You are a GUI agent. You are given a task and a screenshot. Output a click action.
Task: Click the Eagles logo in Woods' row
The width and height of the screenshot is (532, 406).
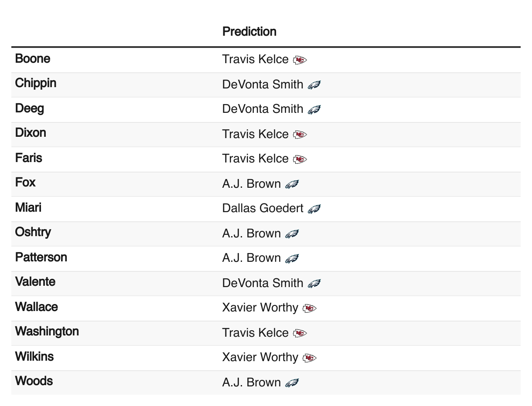[292, 383]
